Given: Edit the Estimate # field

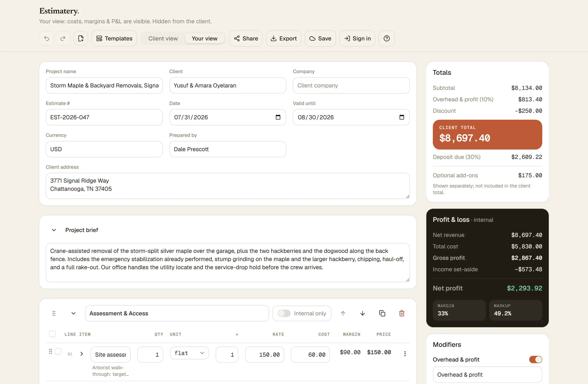Looking at the screenshot, I should (x=104, y=117).
